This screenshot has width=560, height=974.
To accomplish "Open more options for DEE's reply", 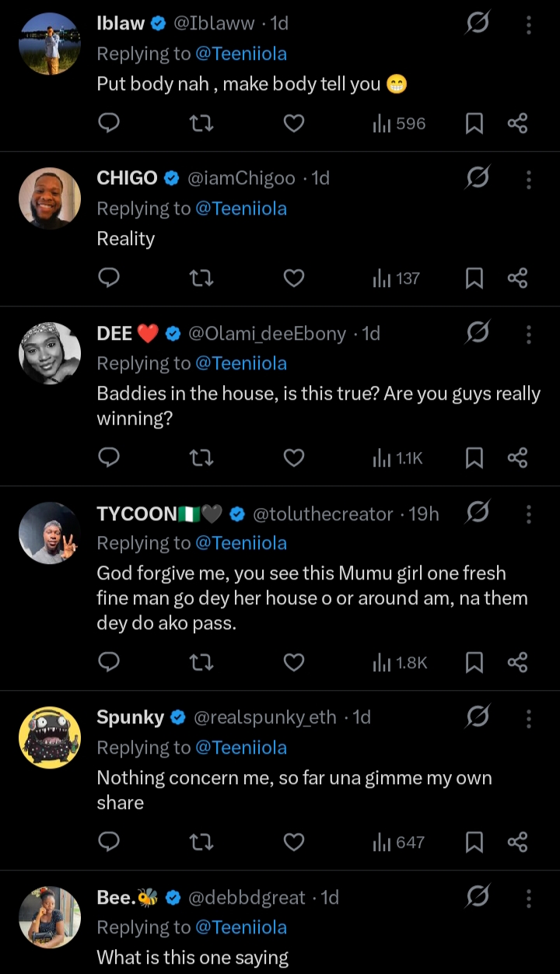I will (x=529, y=334).
